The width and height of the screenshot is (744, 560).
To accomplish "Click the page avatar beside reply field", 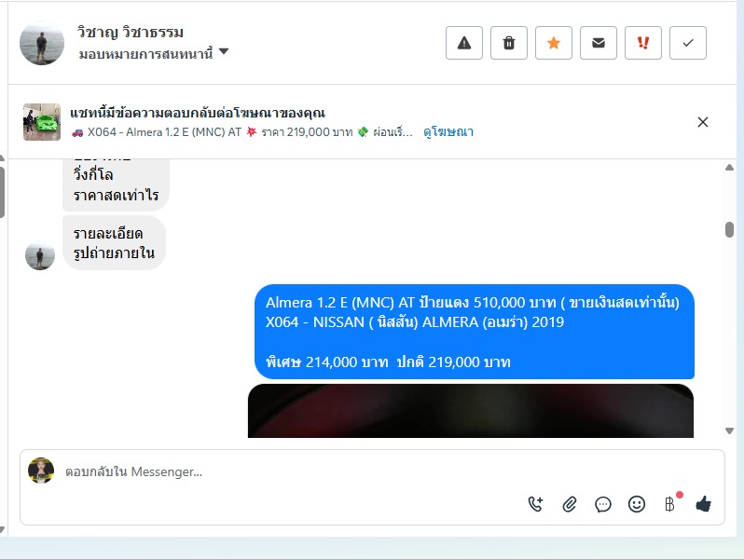I will coord(41,471).
